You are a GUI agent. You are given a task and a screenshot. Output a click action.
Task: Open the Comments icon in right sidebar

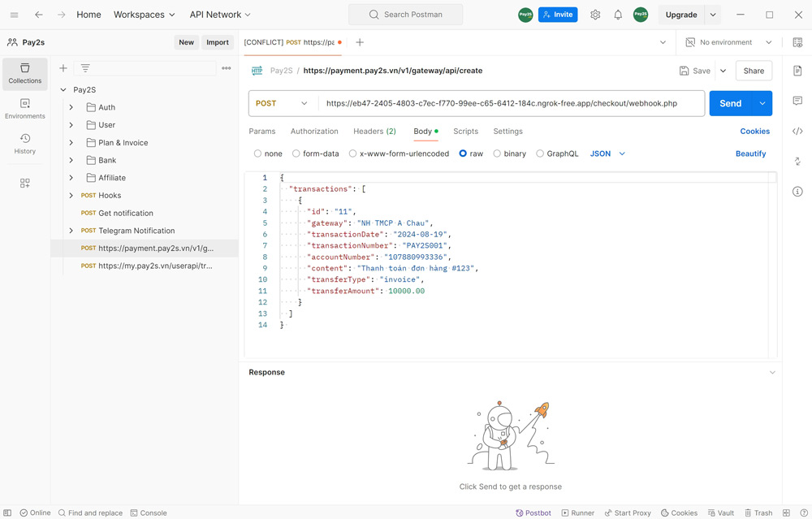point(797,101)
